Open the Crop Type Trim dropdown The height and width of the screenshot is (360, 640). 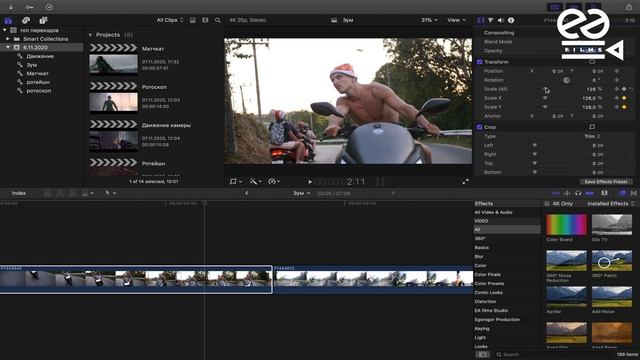[x=592, y=136]
